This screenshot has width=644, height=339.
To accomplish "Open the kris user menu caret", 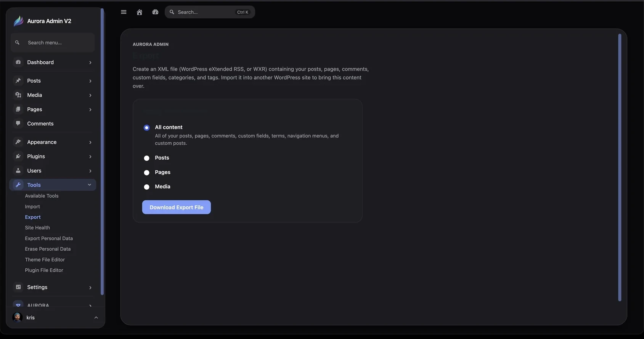I will (96, 318).
